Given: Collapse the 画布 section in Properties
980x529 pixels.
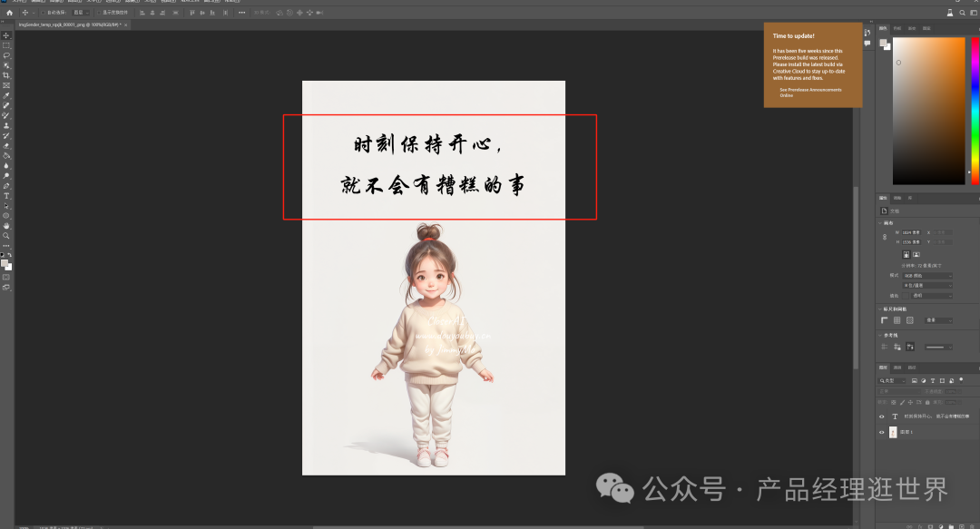Looking at the screenshot, I should click(880, 222).
